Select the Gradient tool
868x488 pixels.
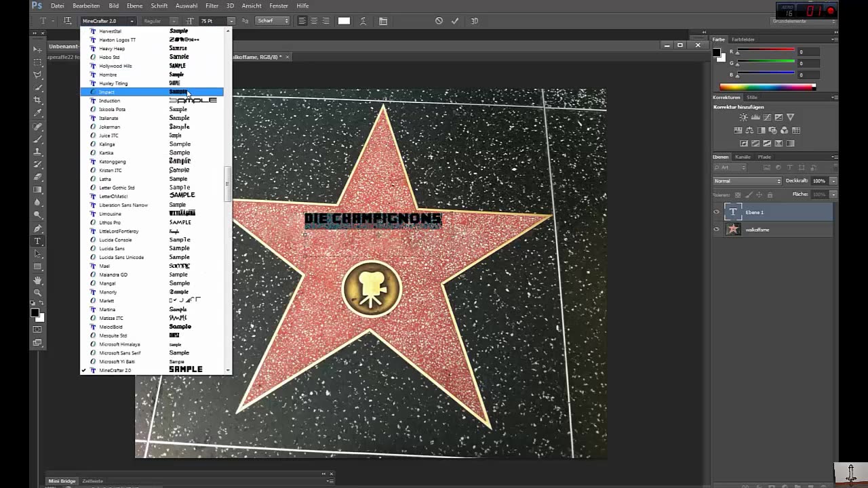[38, 190]
